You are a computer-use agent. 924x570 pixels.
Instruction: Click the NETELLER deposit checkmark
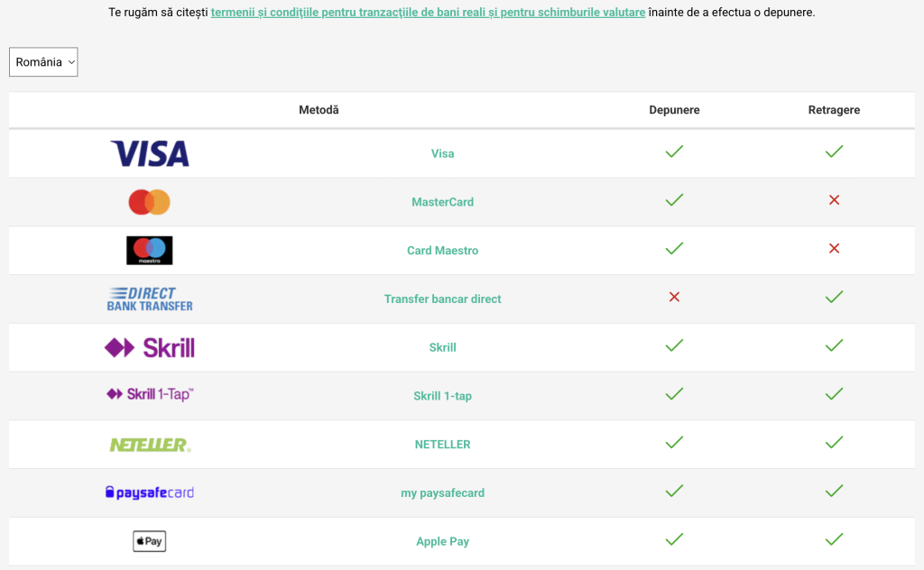tap(674, 443)
